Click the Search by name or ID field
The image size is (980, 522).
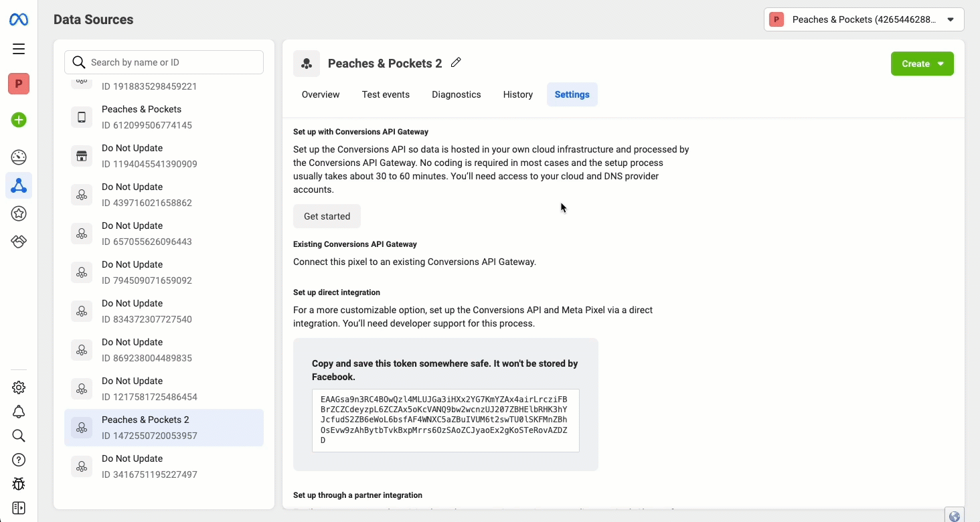coord(164,62)
